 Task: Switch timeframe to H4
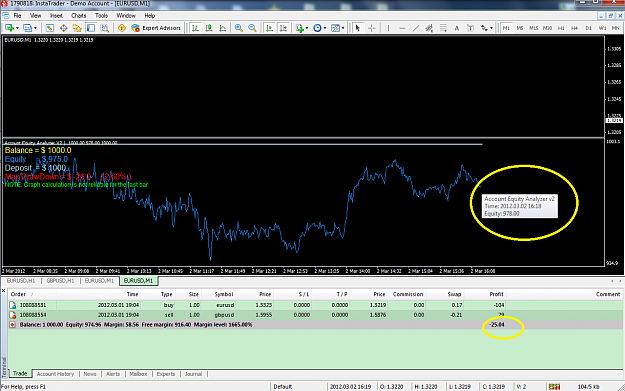tap(574, 28)
